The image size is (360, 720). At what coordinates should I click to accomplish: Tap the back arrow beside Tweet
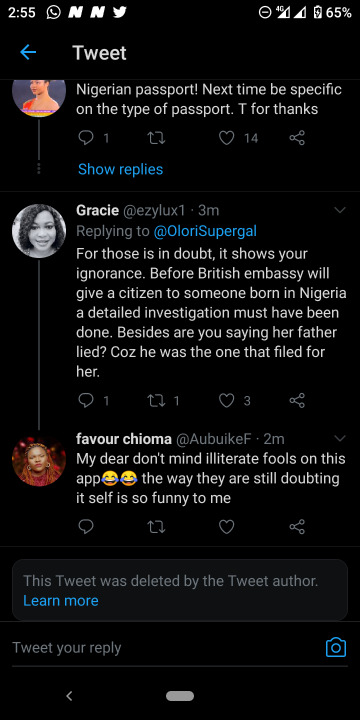coord(28,53)
